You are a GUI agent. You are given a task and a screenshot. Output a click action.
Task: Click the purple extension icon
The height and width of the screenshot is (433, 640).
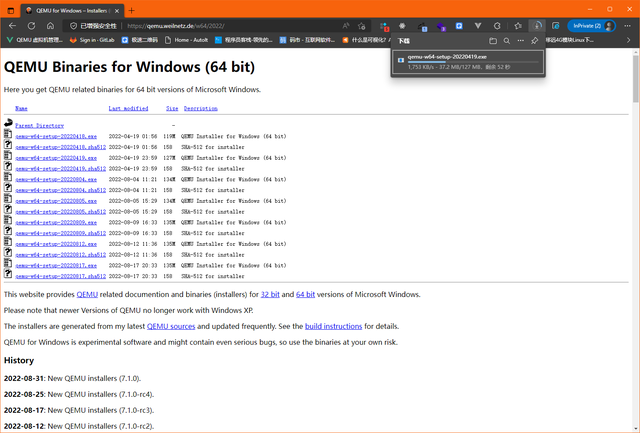click(x=441, y=27)
